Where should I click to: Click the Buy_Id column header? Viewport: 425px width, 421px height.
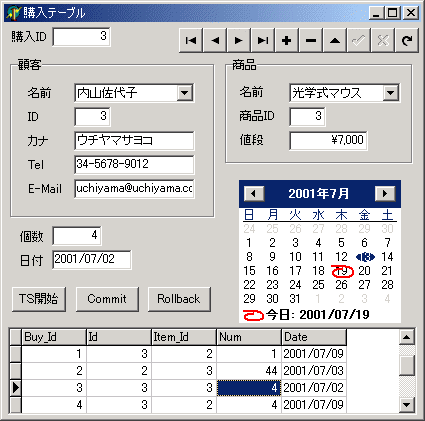[54, 337]
